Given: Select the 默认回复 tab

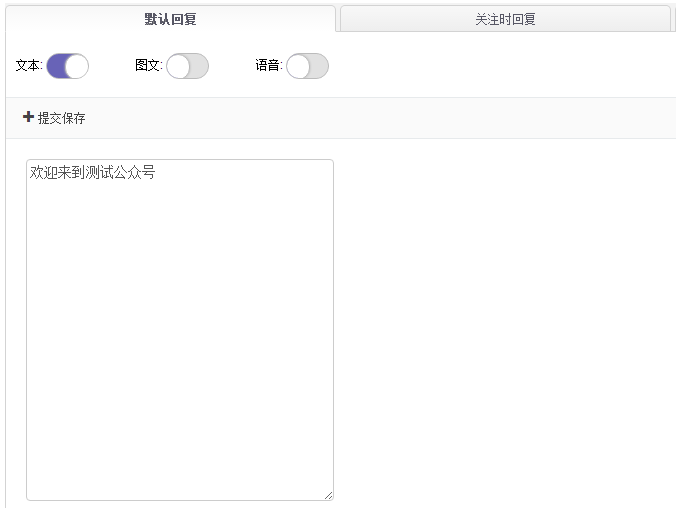Looking at the screenshot, I should click(x=170, y=19).
